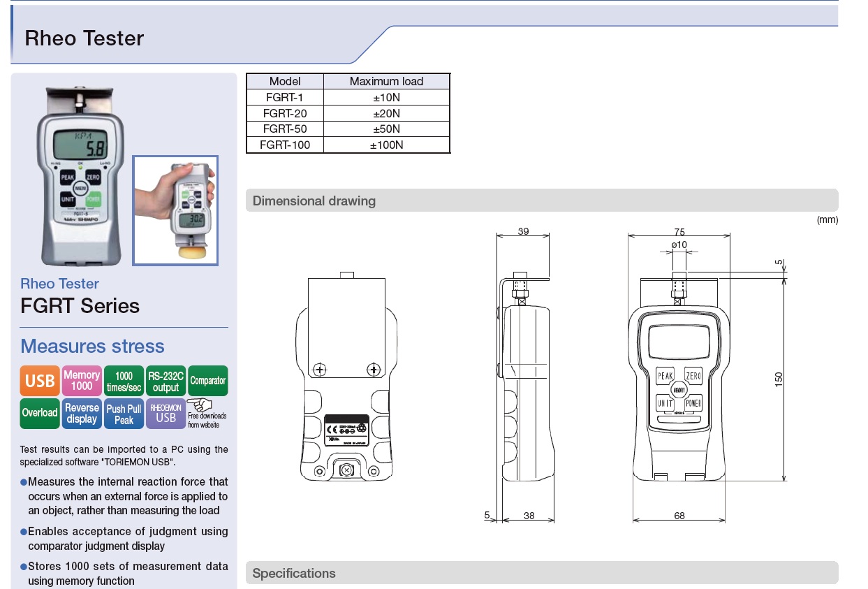Screen dimensions: 868x589
Task: Click the (mm) unit label
Action: pyautogui.click(x=827, y=219)
